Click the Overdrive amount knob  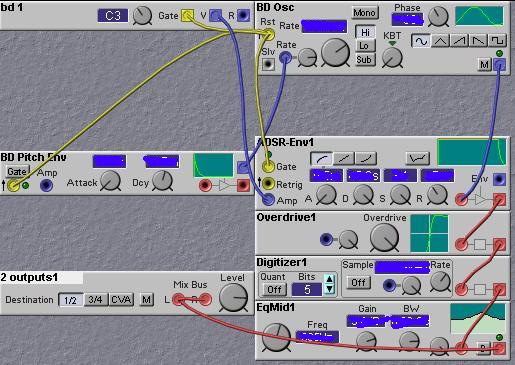384,238
